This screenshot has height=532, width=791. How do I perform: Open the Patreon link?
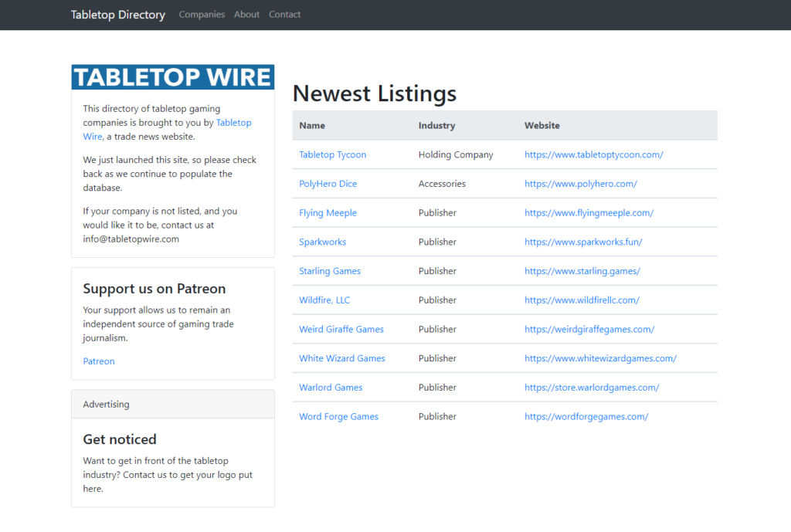(x=99, y=361)
